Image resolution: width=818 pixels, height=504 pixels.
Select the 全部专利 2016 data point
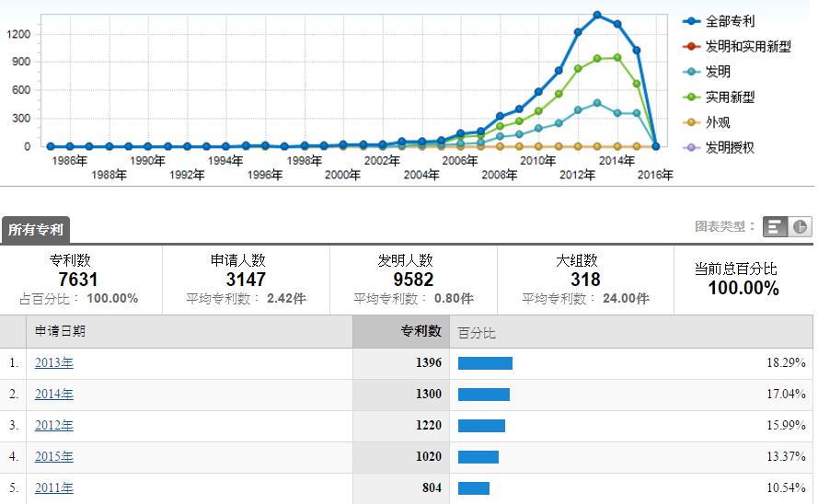click(x=656, y=146)
